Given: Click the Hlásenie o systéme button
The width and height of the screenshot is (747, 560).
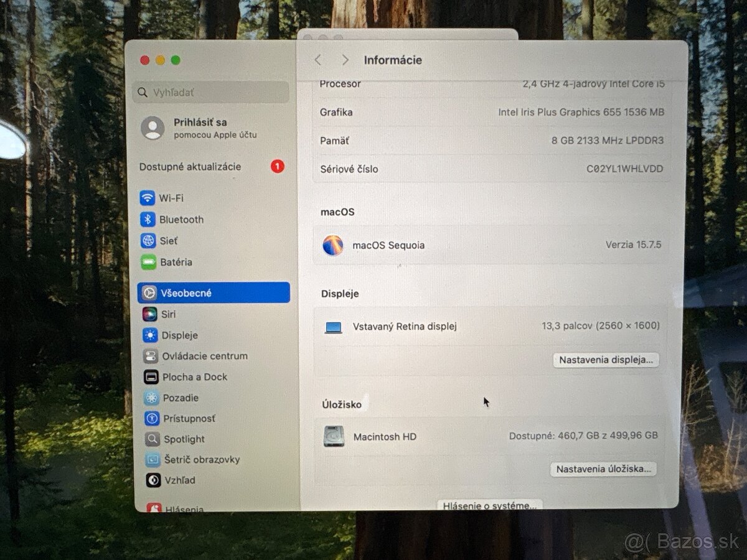Looking at the screenshot, I should point(489,505).
